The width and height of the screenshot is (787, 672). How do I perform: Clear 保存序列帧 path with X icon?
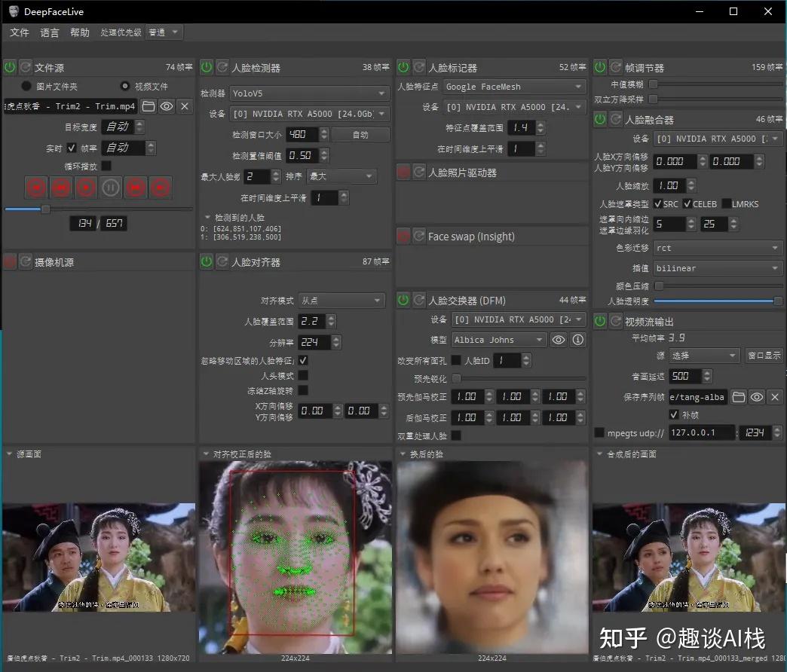tap(775, 397)
